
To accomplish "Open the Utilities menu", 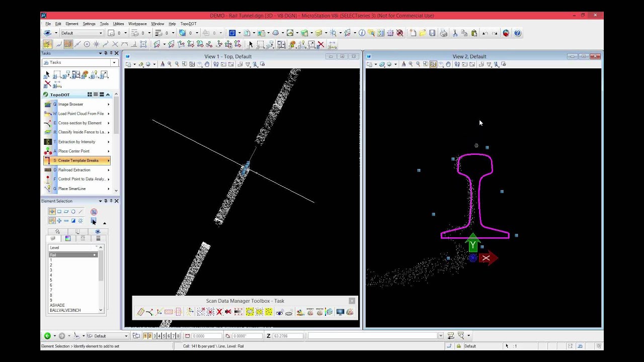I will pyautogui.click(x=118, y=24).
